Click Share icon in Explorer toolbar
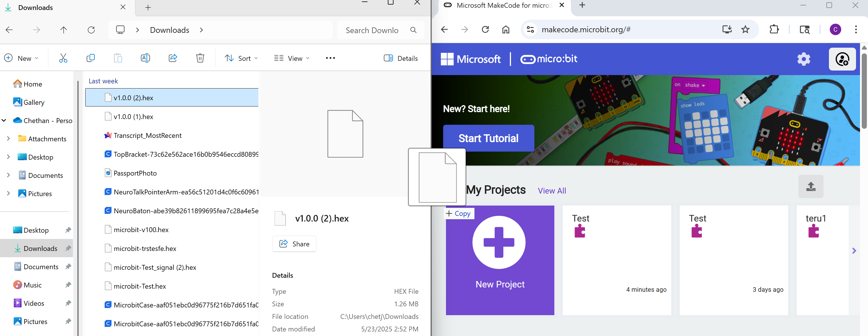This screenshot has height=336, width=868. pyautogui.click(x=173, y=58)
